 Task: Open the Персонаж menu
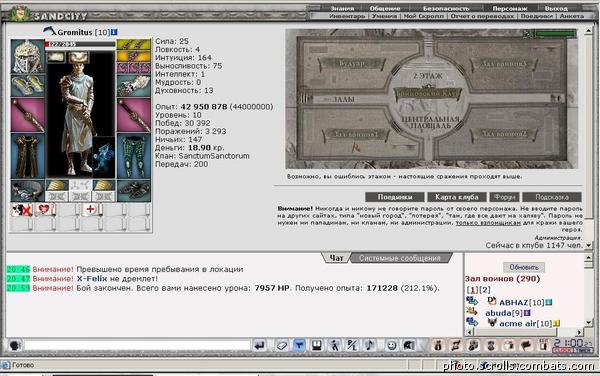(509, 8)
